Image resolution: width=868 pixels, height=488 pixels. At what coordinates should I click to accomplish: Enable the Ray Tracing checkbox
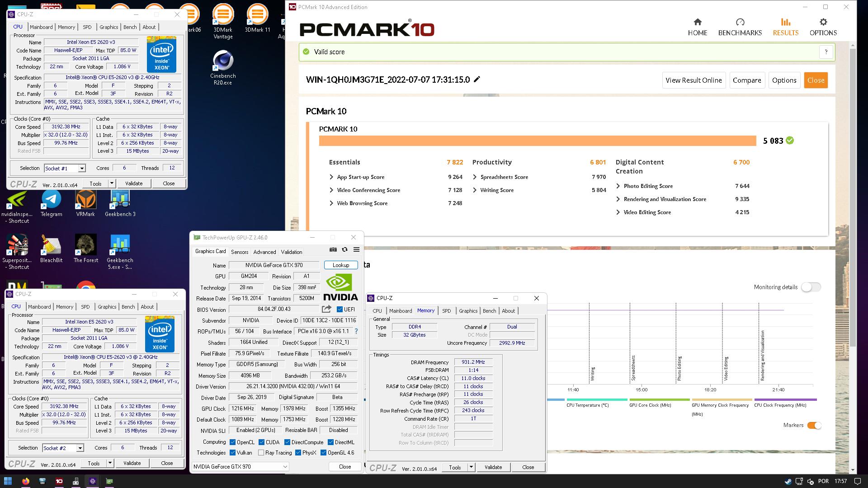point(261,452)
